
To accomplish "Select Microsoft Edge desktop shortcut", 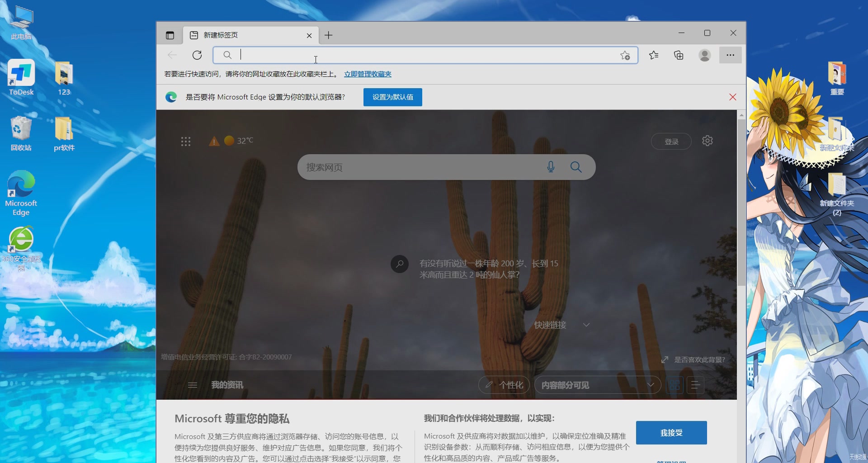I will click(21, 194).
